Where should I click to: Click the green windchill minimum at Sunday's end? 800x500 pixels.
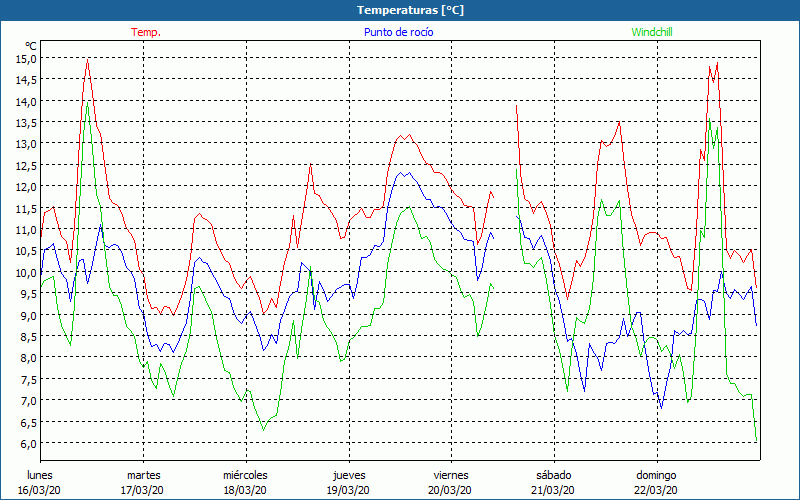756,440
